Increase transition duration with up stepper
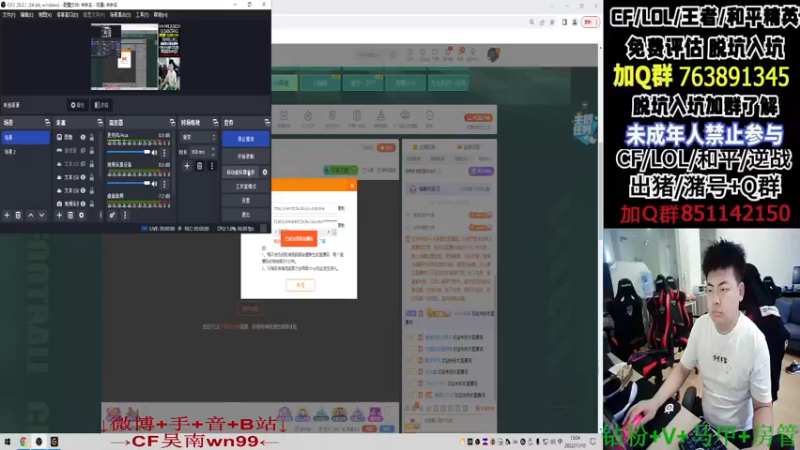The width and height of the screenshot is (800, 450). [x=213, y=149]
